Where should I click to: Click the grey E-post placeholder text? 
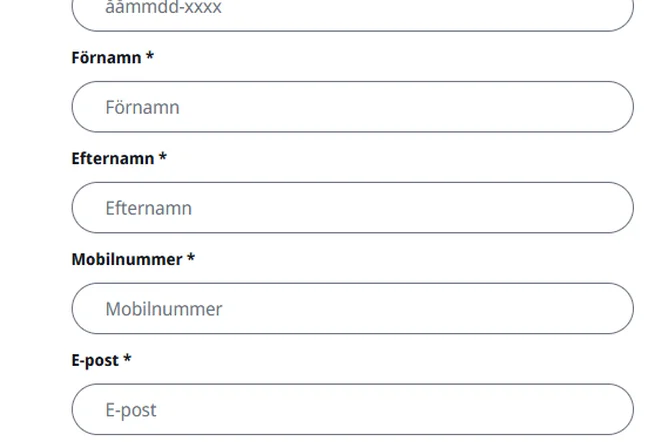point(131,410)
